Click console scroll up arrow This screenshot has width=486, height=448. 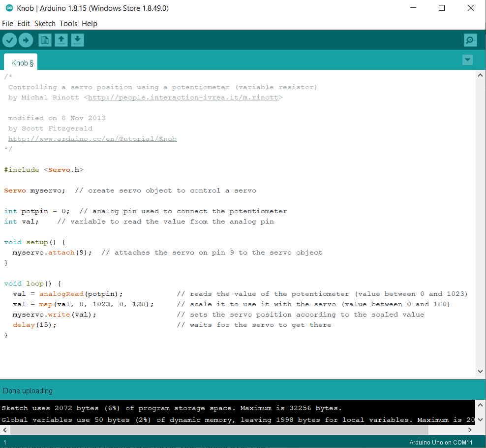(480, 405)
